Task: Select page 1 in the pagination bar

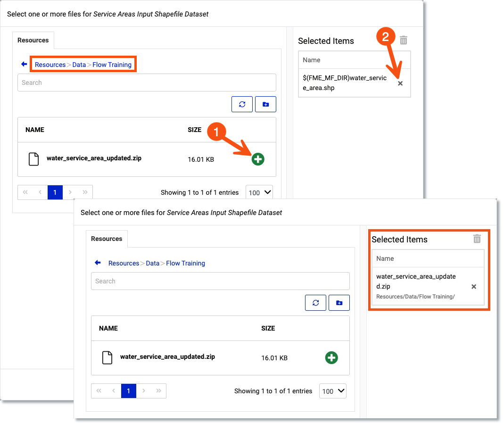Action: coord(55,192)
